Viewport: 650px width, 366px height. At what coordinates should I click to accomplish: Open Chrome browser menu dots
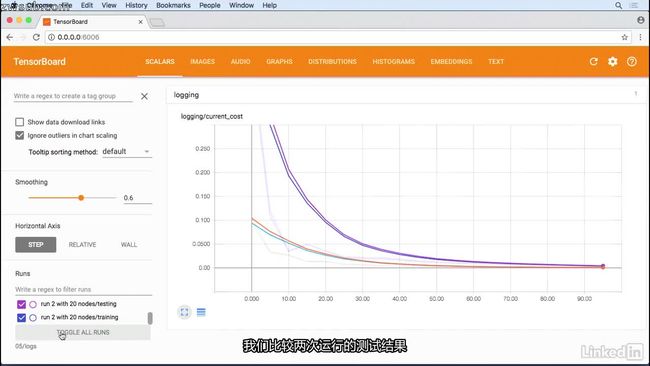(640, 37)
